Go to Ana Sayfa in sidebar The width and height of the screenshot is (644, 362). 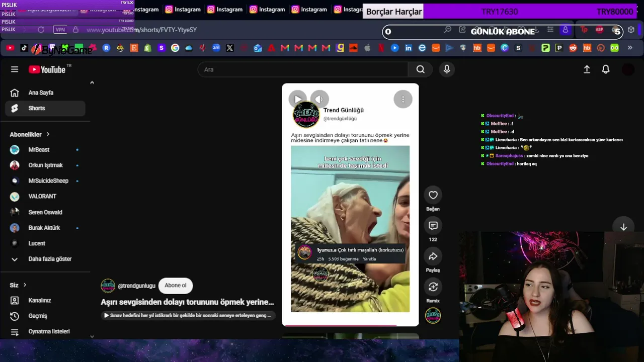pyautogui.click(x=45, y=93)
